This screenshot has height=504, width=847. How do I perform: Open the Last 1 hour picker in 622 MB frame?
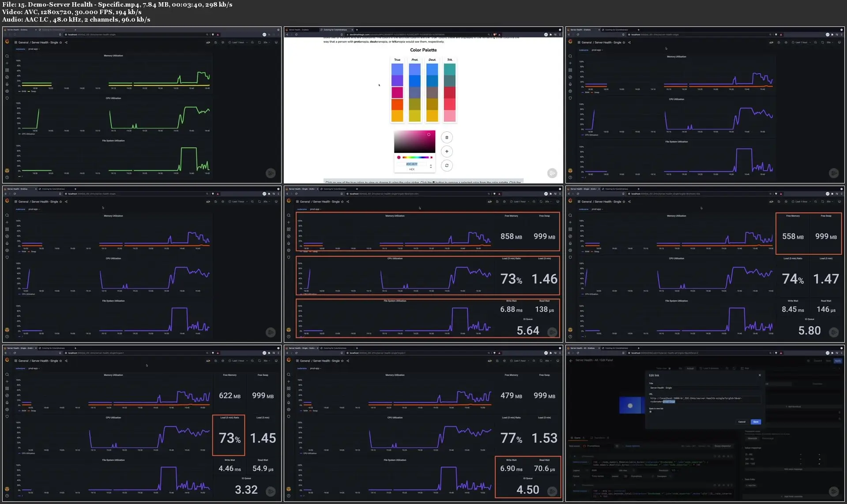(x=238, y=361)
